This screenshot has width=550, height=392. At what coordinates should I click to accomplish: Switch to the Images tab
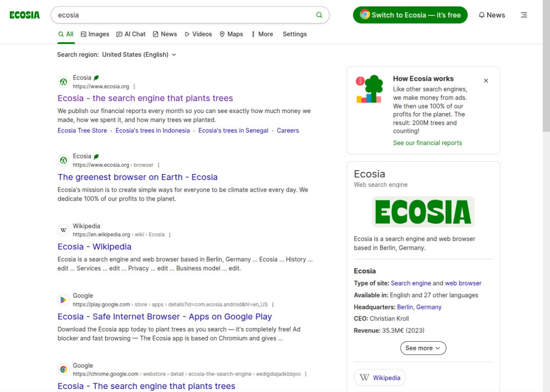95,34
